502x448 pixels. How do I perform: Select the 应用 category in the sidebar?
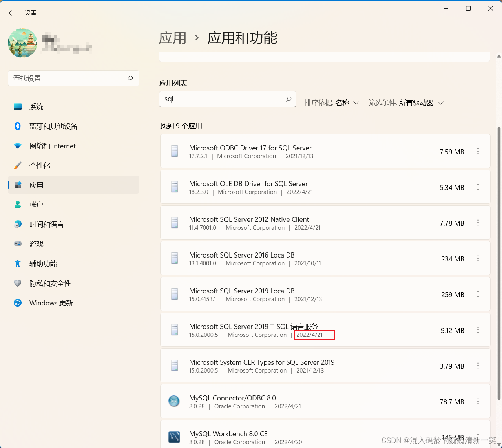pyautogui.click(x=73, y=185)
